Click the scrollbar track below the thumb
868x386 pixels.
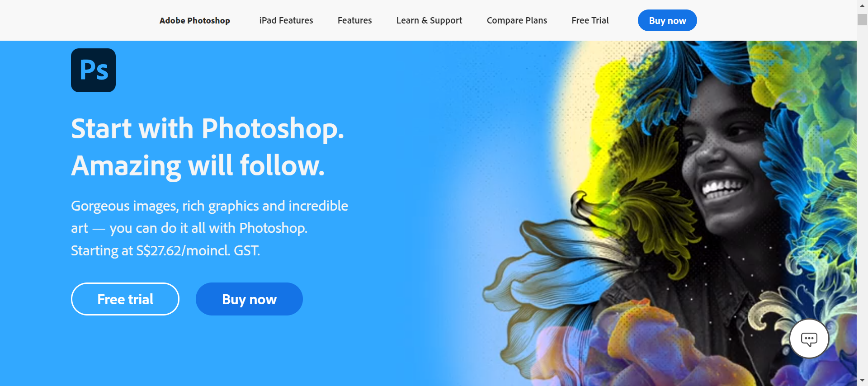pos(862,199)
